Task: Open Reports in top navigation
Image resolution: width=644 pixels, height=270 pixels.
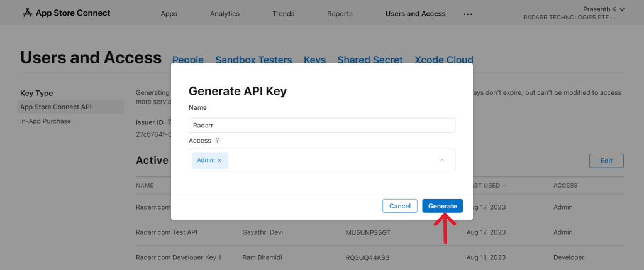Action: tap(340, 14)
